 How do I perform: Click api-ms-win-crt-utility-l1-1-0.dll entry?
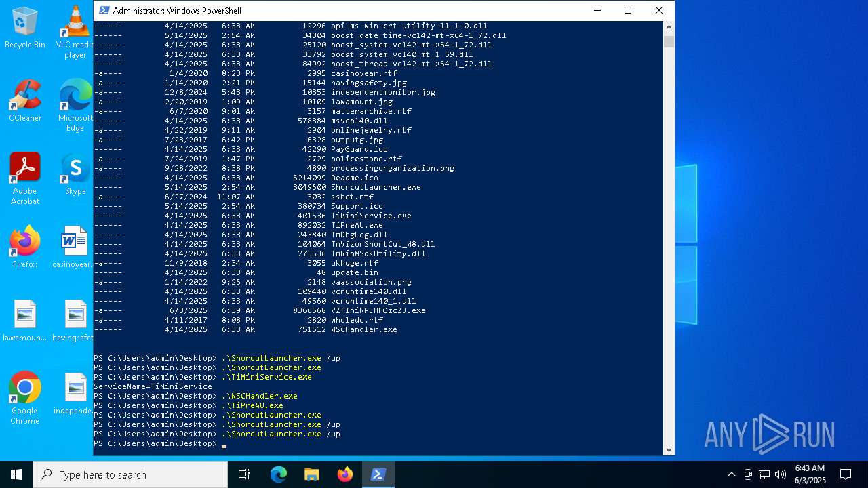tap(409, 26)
